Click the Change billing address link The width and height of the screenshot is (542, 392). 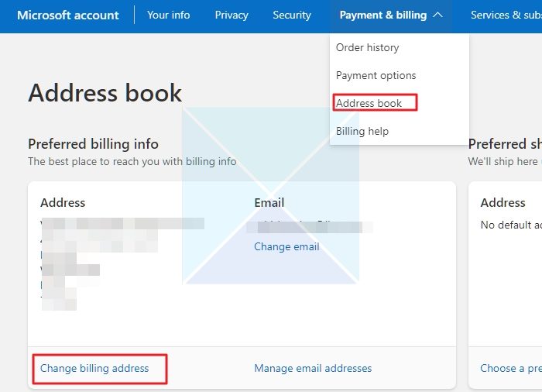click(x=94, y=369)
